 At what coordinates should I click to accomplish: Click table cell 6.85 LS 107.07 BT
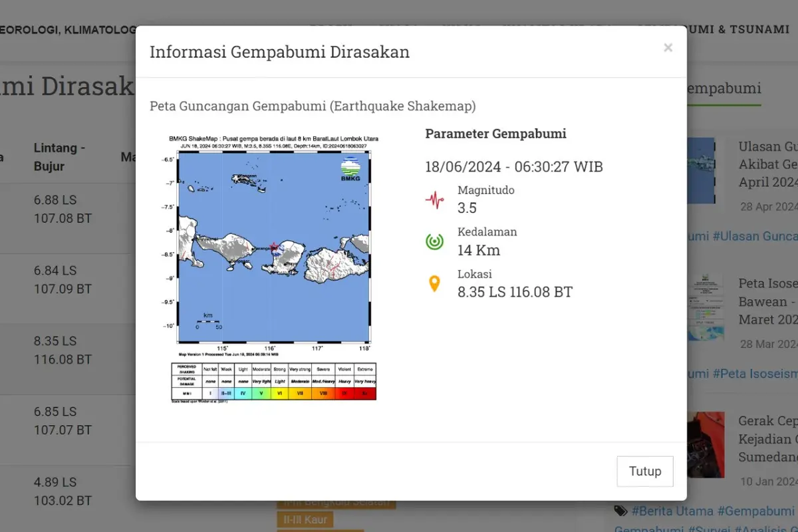[63, 420]
